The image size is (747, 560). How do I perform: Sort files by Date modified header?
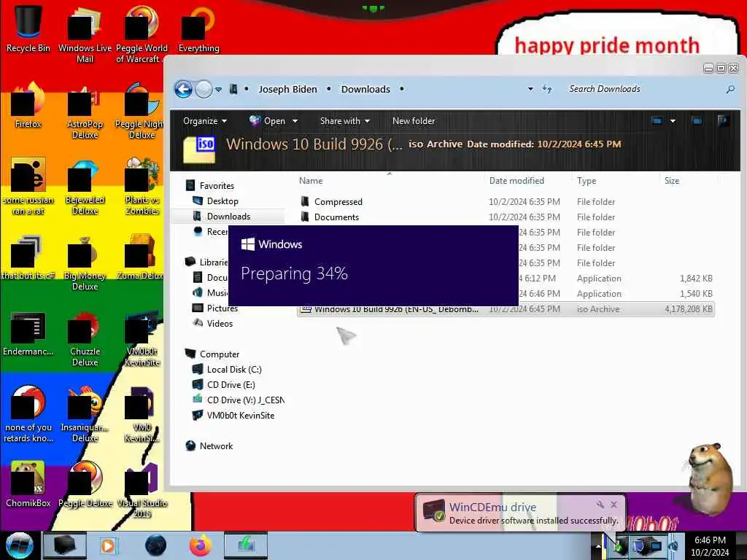[x=516, y=181]
